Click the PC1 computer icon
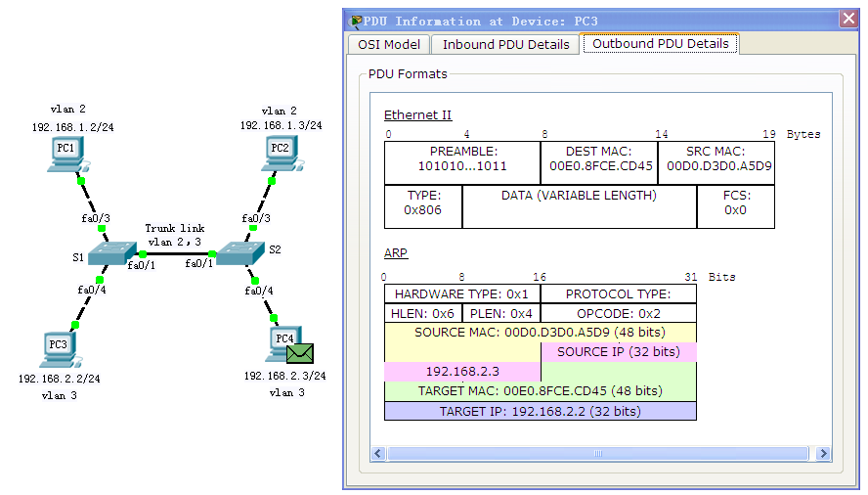Screen dimensions: 868x495 [66, 154]
